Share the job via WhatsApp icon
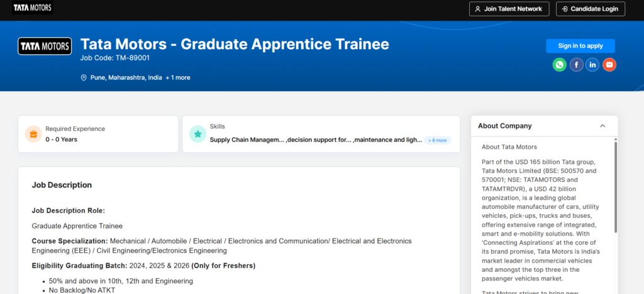 560,65
